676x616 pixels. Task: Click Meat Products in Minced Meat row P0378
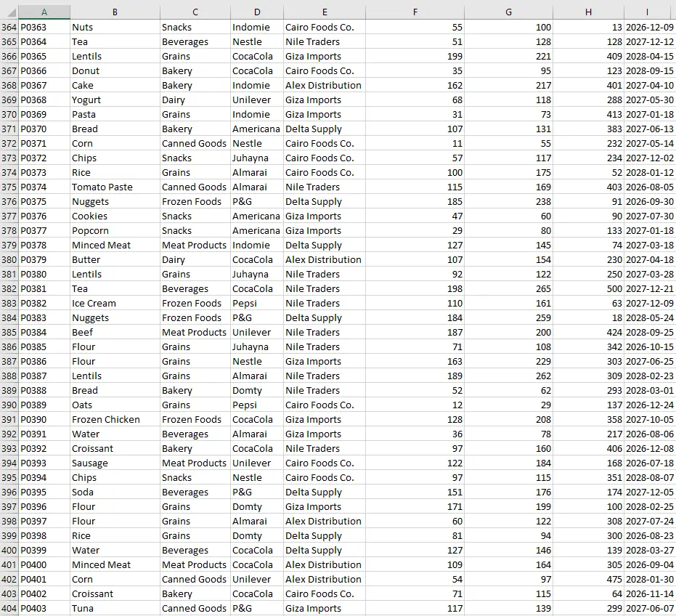(195, 245)
